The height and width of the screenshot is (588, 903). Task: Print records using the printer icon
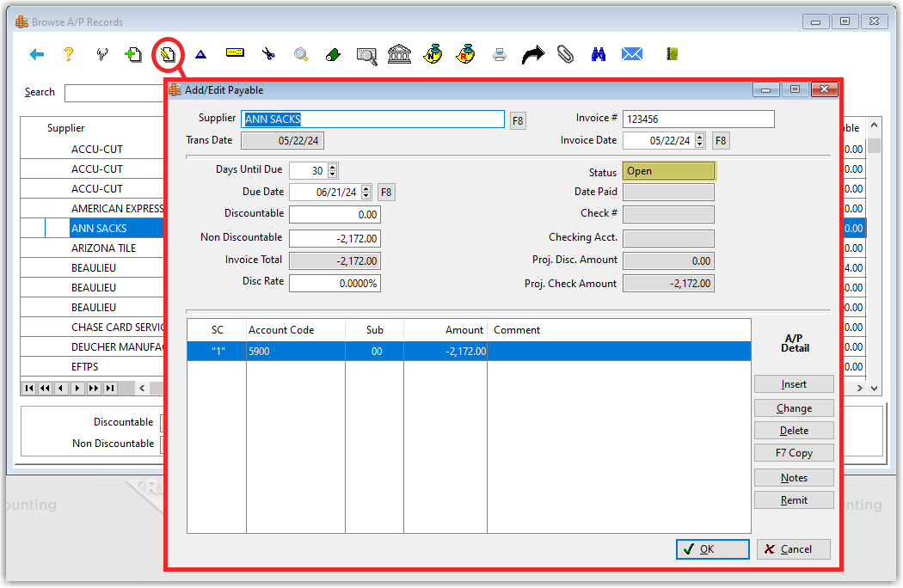pos(499,53)
